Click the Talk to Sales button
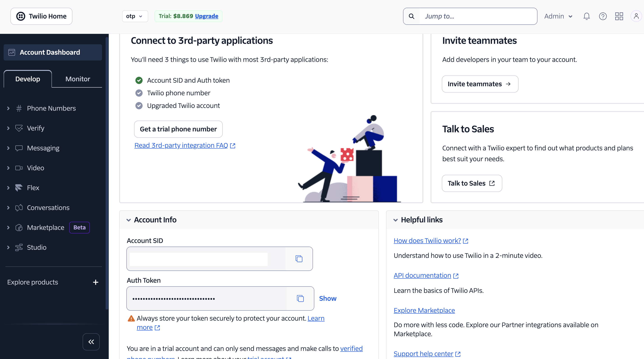644x359 pixels. click(x=472, y=183)
